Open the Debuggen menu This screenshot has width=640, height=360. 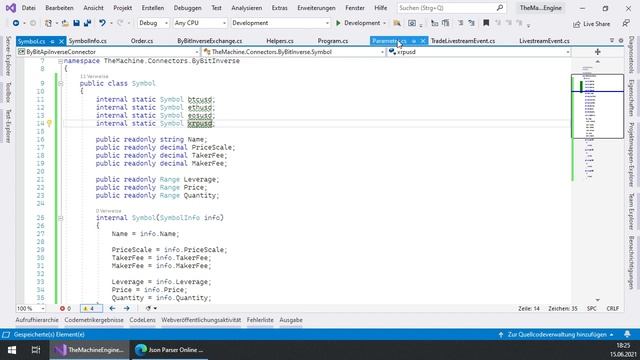187,8
